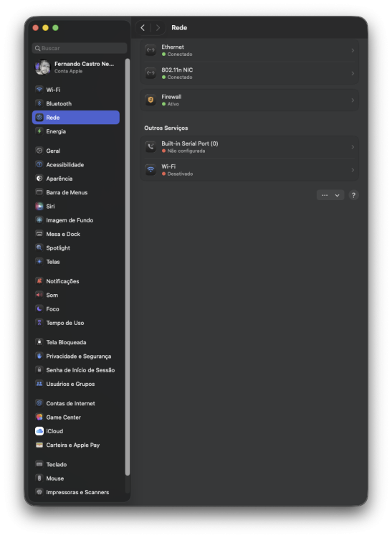392x538 pixels.
Task: Open the Game Center icon
Action: pyautogui.click(x=39, y=417)
